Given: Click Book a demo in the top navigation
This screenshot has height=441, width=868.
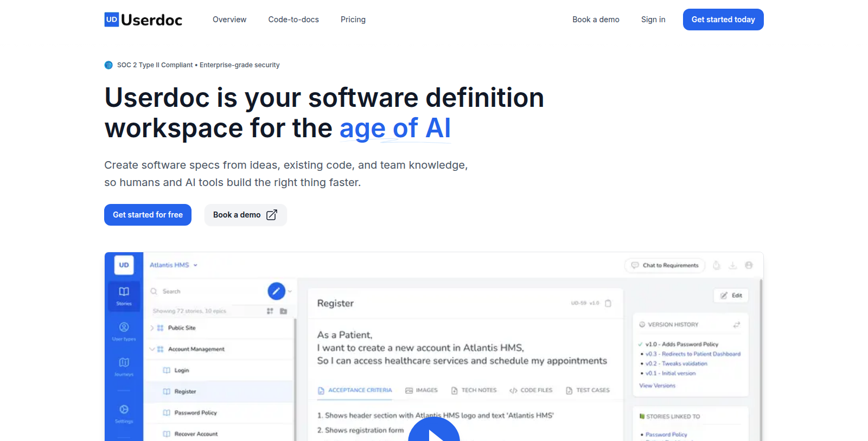Looking at the screenshot, I should click(596, 20).
